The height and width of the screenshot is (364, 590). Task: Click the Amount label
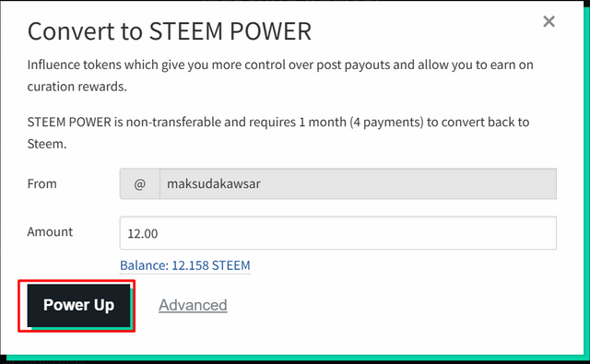click(50, 231)
